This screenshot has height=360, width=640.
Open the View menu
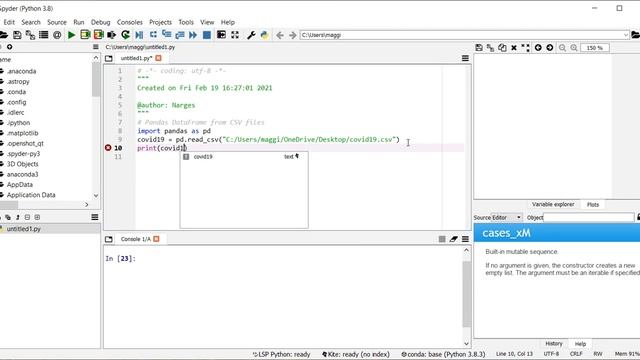point(207,22)
